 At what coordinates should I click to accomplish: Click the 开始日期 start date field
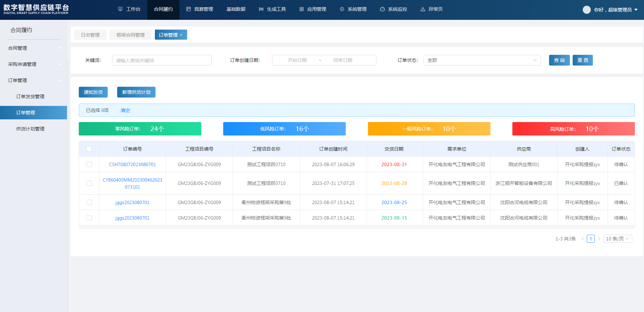click(297, 60)
